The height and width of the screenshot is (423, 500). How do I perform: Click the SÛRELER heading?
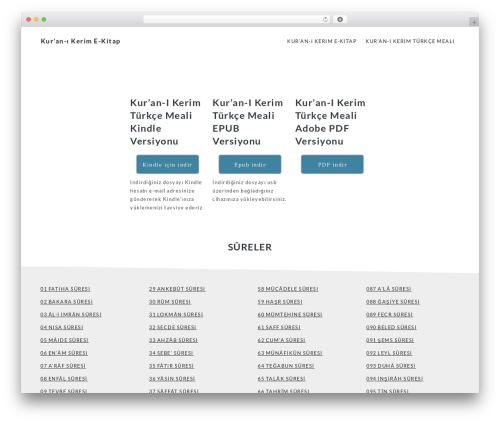coord(250,247)
